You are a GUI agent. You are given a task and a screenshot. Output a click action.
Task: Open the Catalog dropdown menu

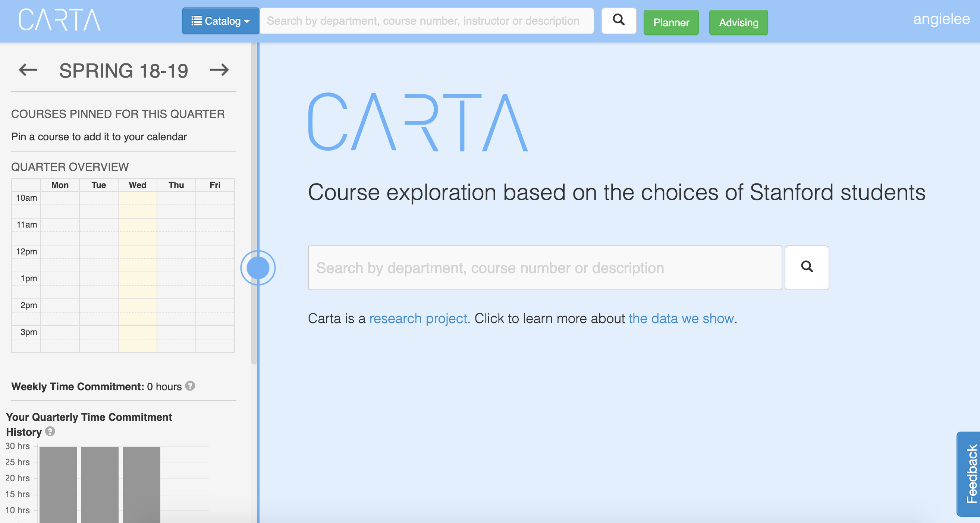[x=220, y=21]
